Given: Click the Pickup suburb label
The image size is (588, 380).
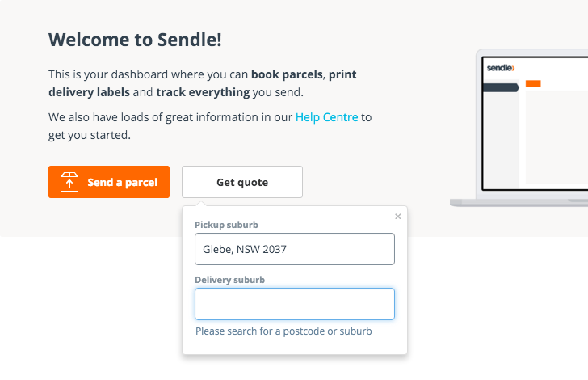Looking at the screenshot, I should (x=226, y=225).
